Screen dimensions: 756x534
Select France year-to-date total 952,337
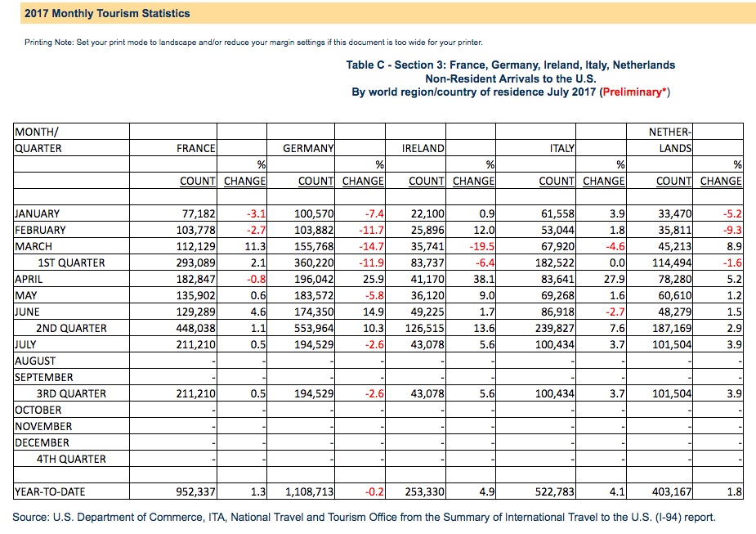point(196,492)
